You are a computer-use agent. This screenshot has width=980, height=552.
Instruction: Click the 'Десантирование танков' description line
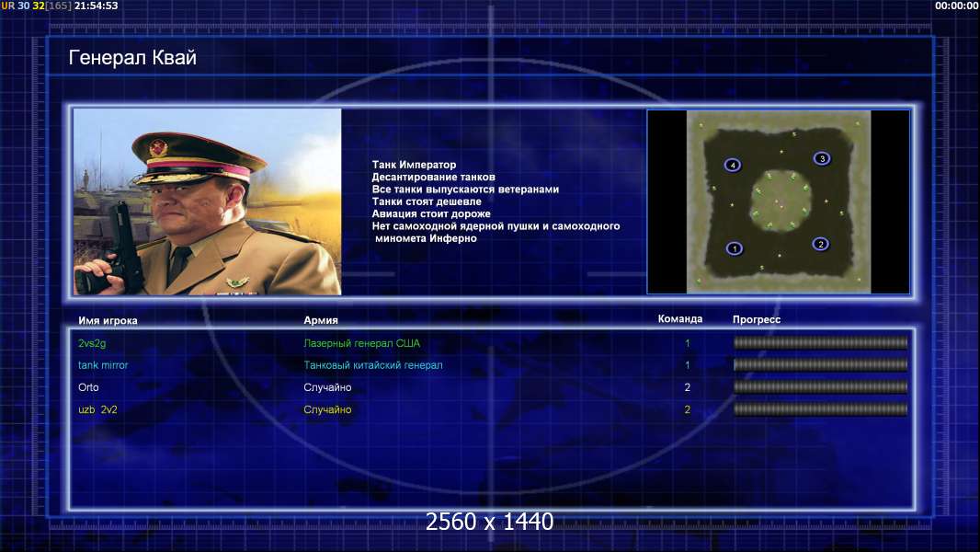(433, 177)
